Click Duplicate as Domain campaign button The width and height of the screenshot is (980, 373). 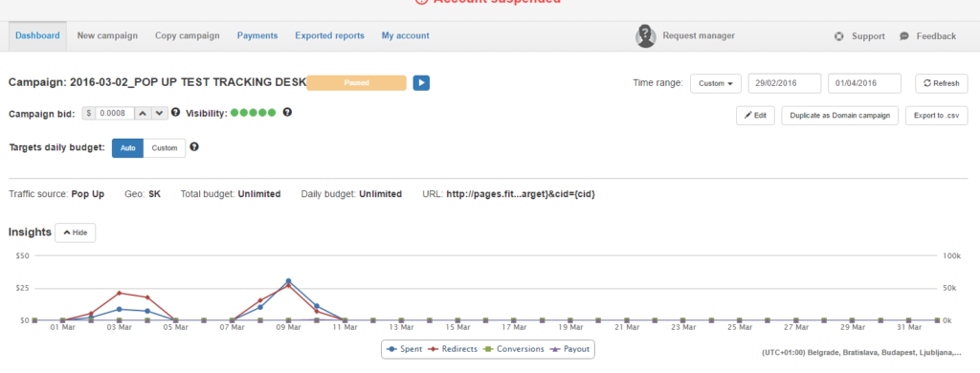point(840,116)
